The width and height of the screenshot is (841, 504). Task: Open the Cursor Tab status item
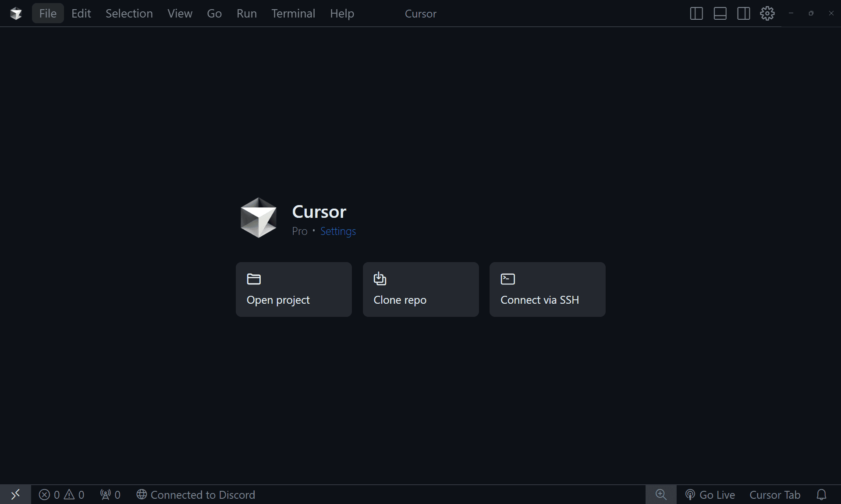(x=774, y=495)
